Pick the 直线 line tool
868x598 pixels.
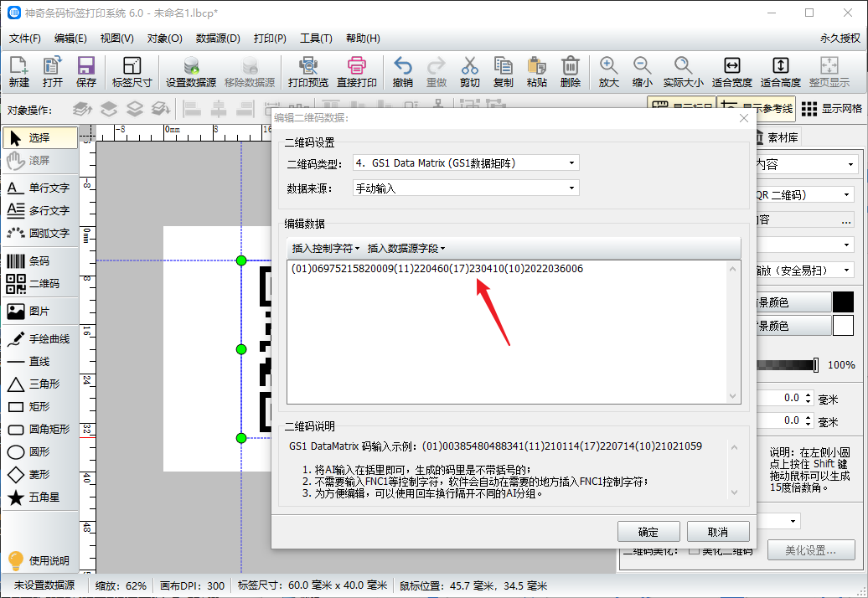click(x=40, y=362)
